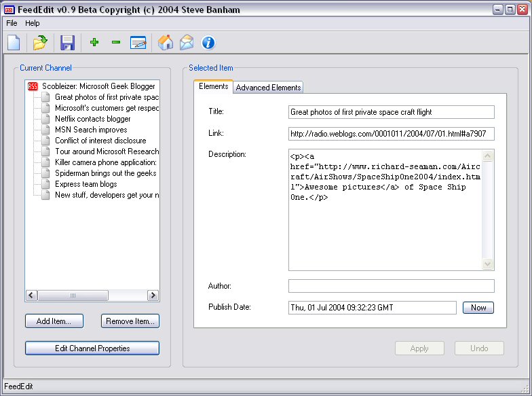Save the feed with the floppy disk icon

click(67, 43)
